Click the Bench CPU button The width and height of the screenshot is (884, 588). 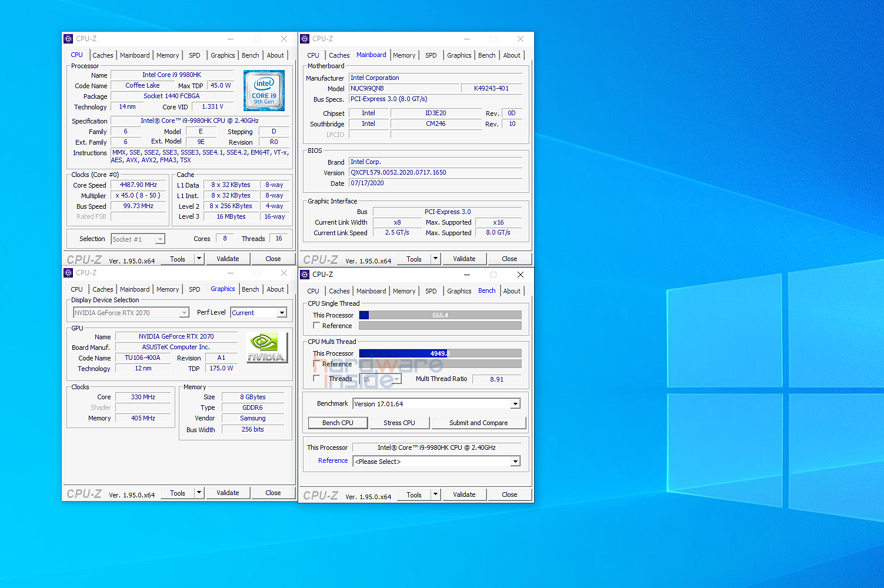(x=338, y=422)
